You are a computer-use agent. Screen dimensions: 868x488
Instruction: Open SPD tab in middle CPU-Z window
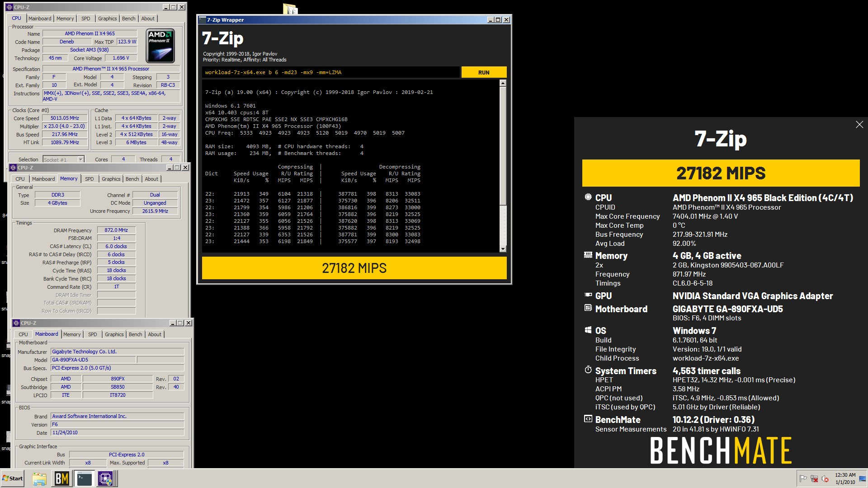click(x=90, y=179)
